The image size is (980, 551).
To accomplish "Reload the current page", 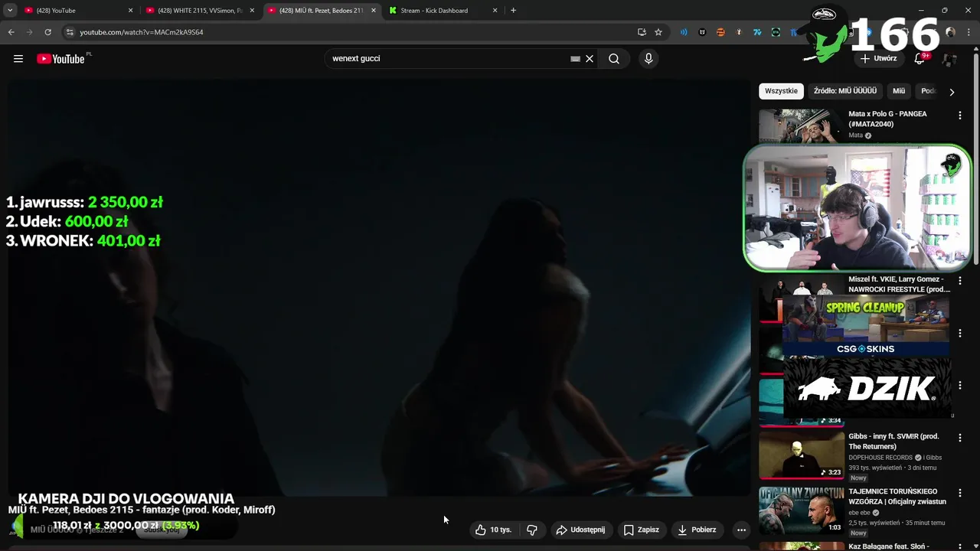I will point(47,32).
